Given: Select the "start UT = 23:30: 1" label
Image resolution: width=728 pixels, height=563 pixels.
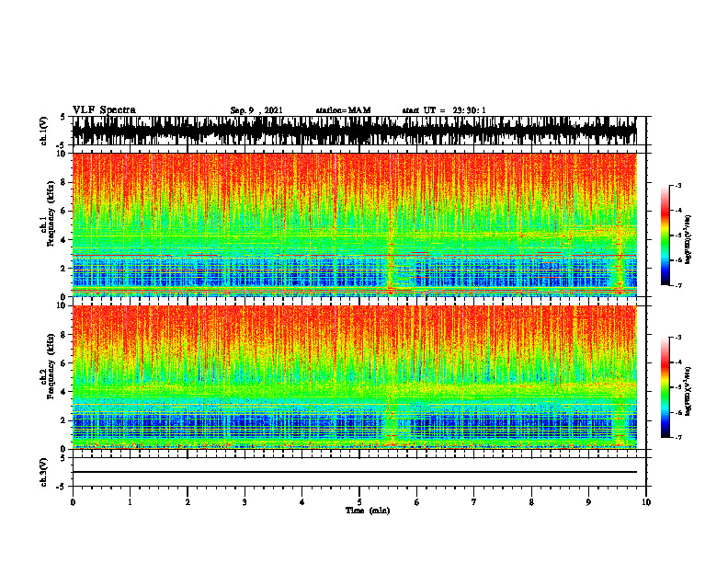Looking at the screenshot, I should click(x=444, y=110).
